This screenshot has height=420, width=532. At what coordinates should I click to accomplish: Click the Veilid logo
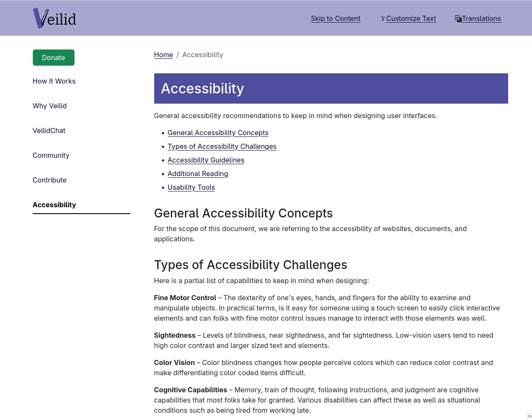click(x=55, y=18)
